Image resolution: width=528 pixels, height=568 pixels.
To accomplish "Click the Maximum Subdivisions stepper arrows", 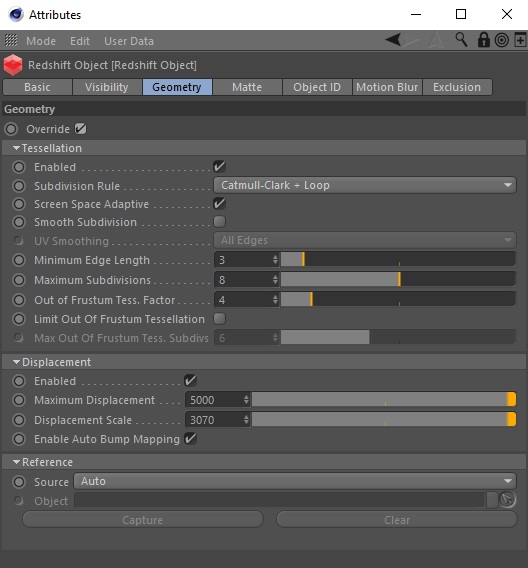I will (275, 279).
